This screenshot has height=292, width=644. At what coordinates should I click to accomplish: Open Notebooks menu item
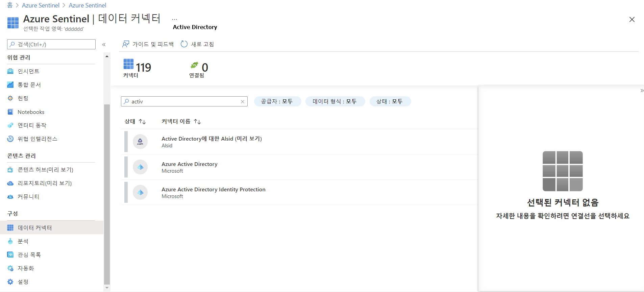point(31,112)
